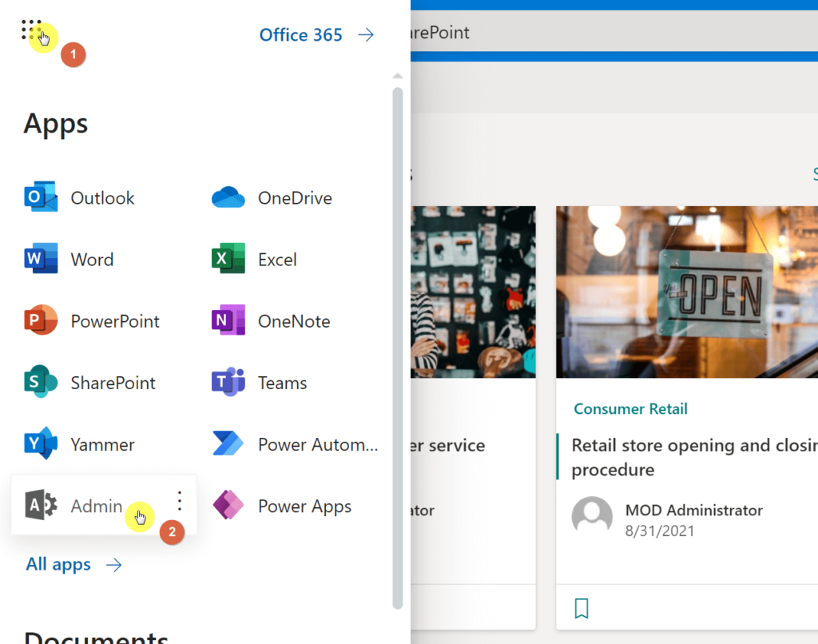Open the Outlook app icon
The height and width of the screenshot is (644, 818).
click(x=41, y=197)
